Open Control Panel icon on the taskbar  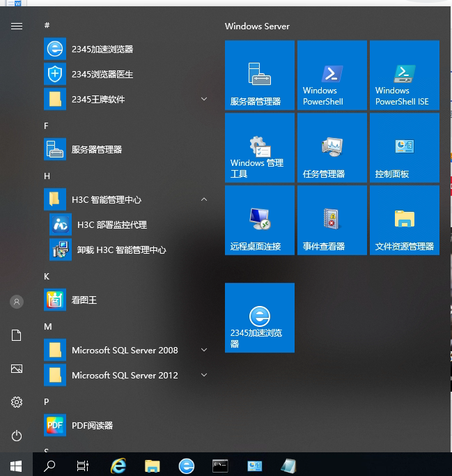click(254, 466)
